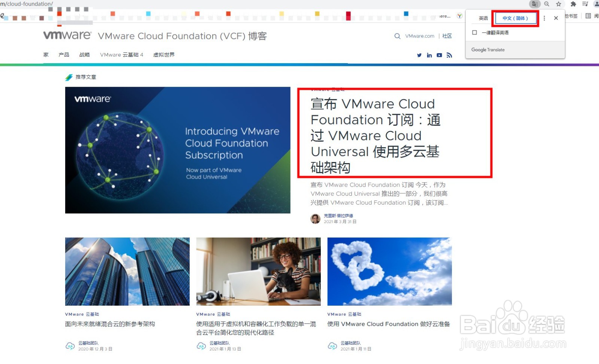
Task: Close the Google Translate popup
Action: coord(556,18)
